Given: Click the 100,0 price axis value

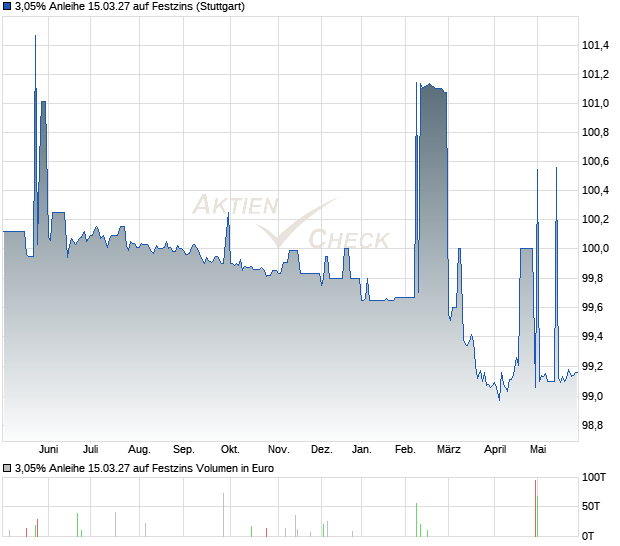Looking at the screenshot, I should click(x=595, y=249).
